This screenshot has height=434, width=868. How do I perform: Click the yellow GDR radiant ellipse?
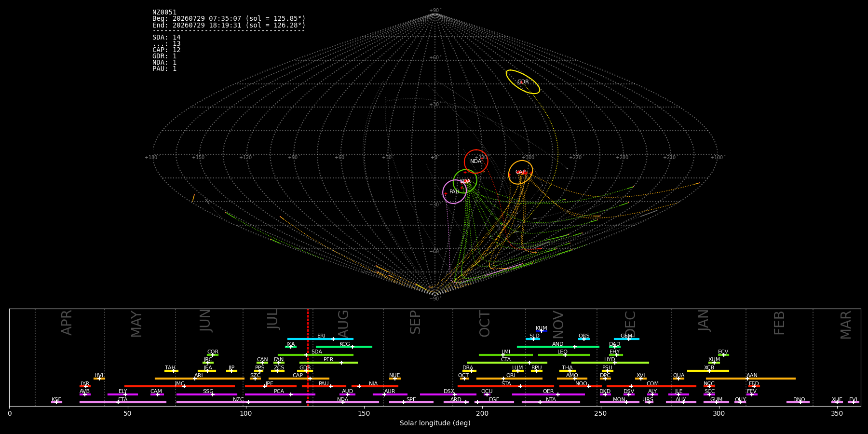point(523,82)
